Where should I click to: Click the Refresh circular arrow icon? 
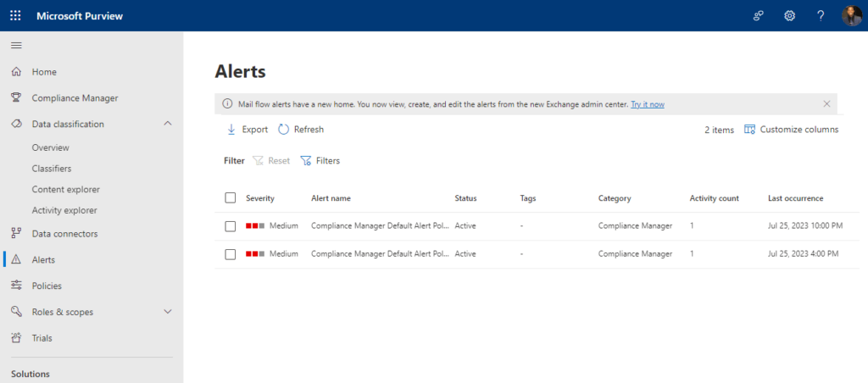pyautogui.click(x=283, y=130)
